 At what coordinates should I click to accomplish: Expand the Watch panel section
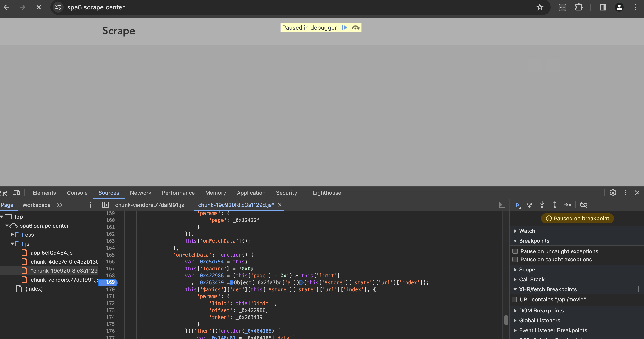click(515, 230)
